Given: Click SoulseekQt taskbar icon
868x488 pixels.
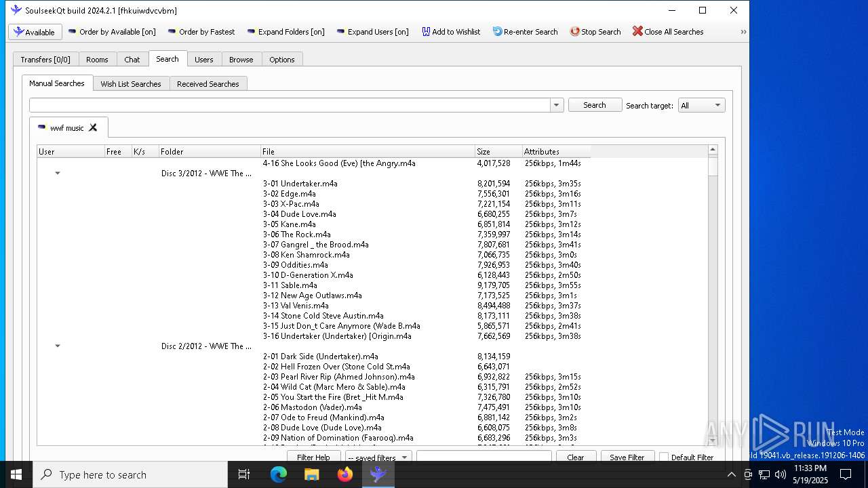Looking at the screenshot, I should click(x=378, y=474).
